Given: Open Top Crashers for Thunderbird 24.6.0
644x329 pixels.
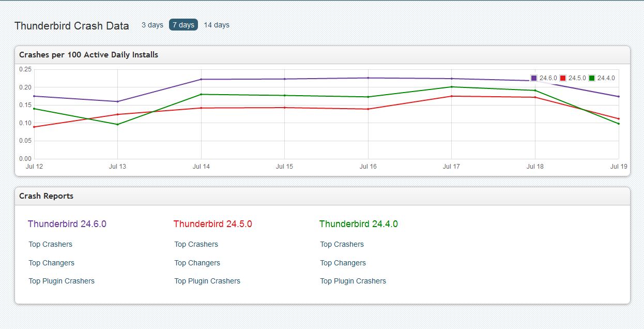Looking at the screenshot, I should (x=51, y=244).
